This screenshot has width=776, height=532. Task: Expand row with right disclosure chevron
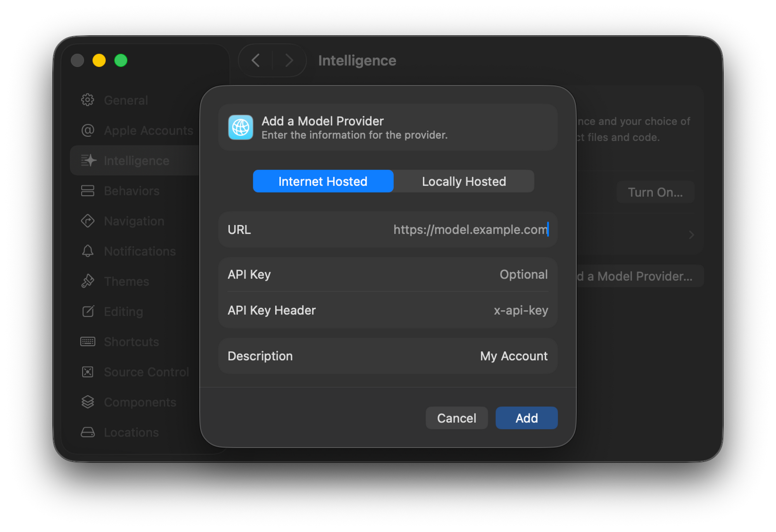691,235
